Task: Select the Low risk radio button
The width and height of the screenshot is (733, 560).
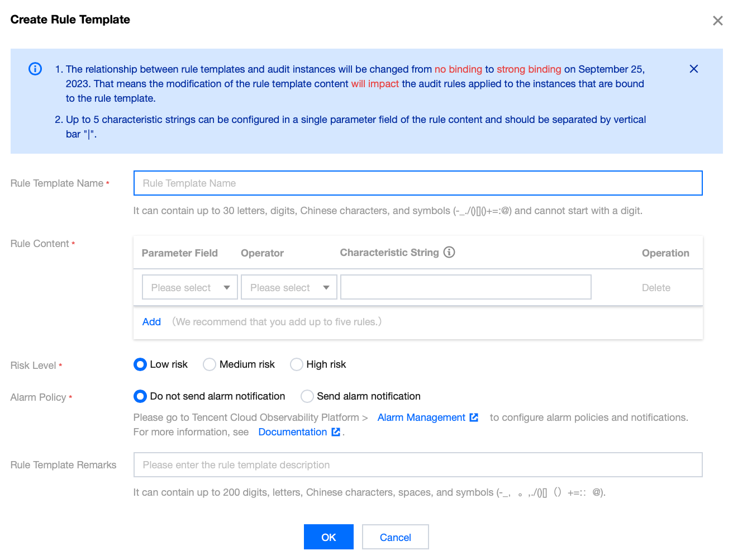Action: pos(140,364)
